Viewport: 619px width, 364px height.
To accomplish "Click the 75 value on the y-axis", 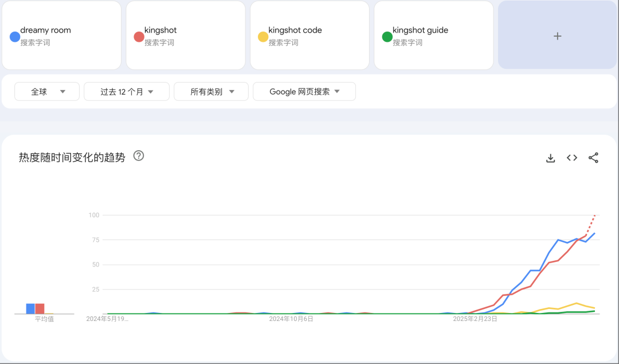I will tap(96, 240).
